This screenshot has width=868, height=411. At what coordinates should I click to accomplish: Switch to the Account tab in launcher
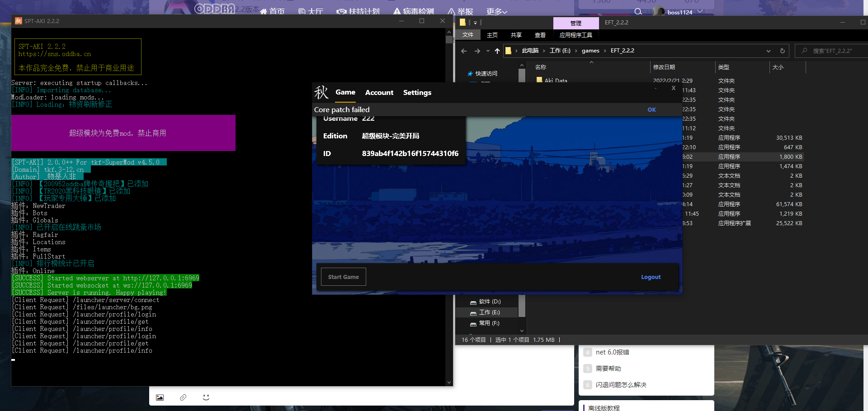tap(379, 93)
